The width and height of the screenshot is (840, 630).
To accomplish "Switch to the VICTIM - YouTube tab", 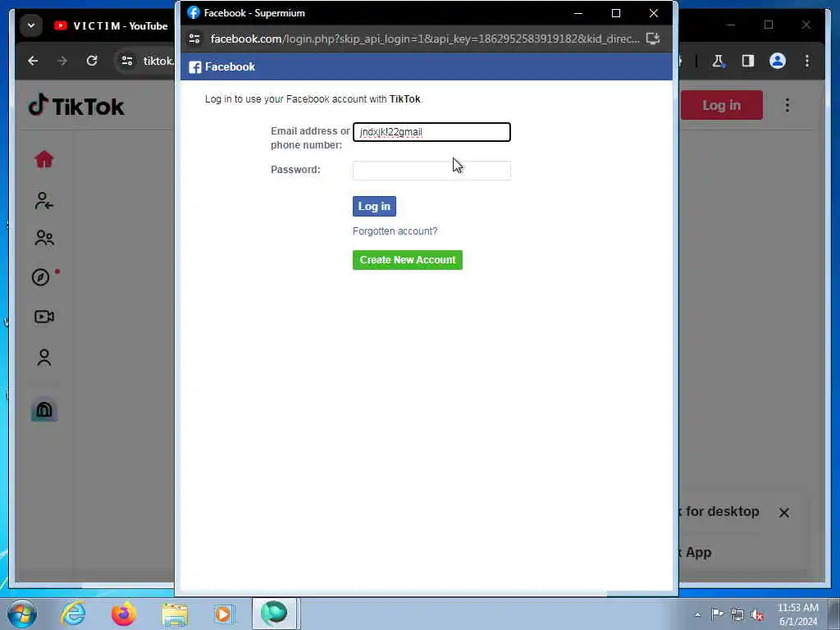I will coord(111,25).
